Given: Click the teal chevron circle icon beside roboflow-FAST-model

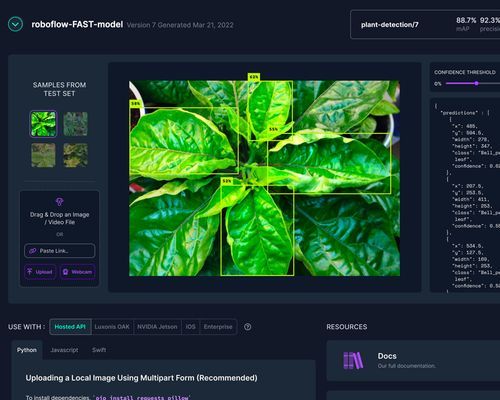Looking at the screenshot, I should pyautogui.click(x=15, y=24).
